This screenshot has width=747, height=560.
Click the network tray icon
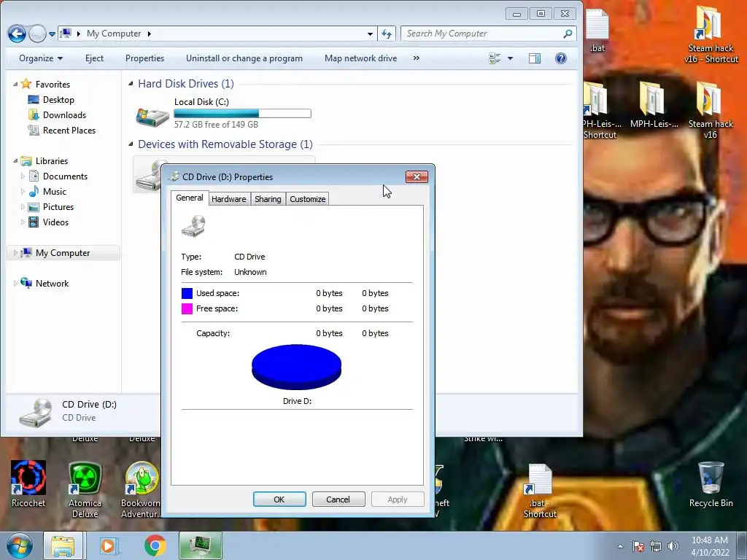(656, 546)
